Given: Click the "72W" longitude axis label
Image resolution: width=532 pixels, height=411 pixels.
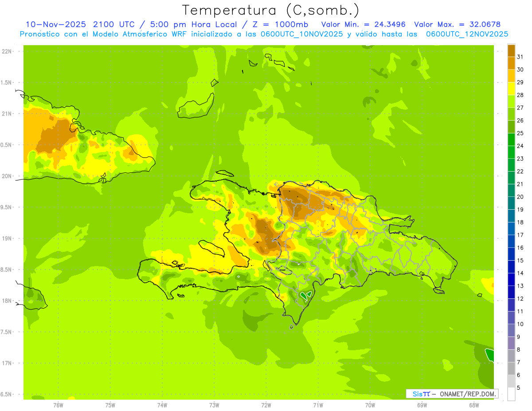Looking at the screenshot, I should coord(266,405).
